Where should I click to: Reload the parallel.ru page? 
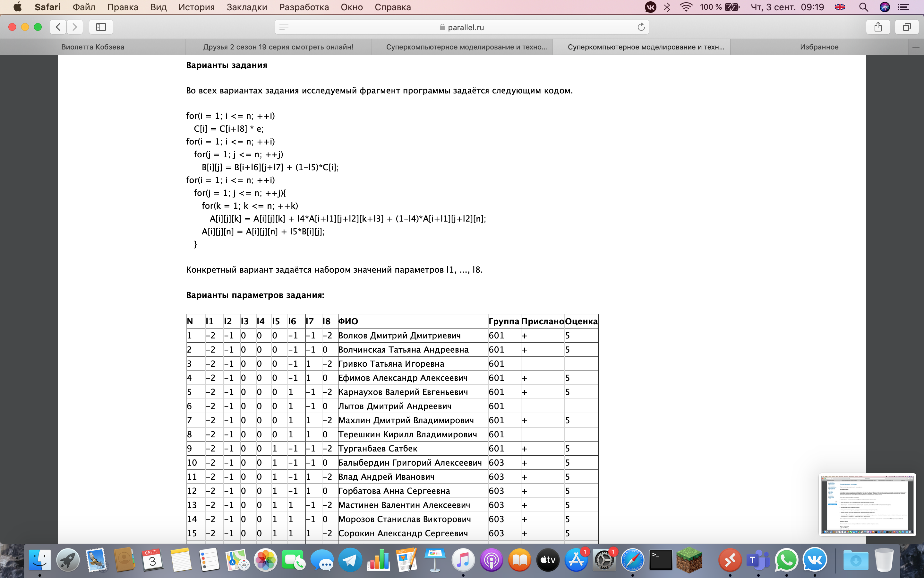tap(641, 27)
